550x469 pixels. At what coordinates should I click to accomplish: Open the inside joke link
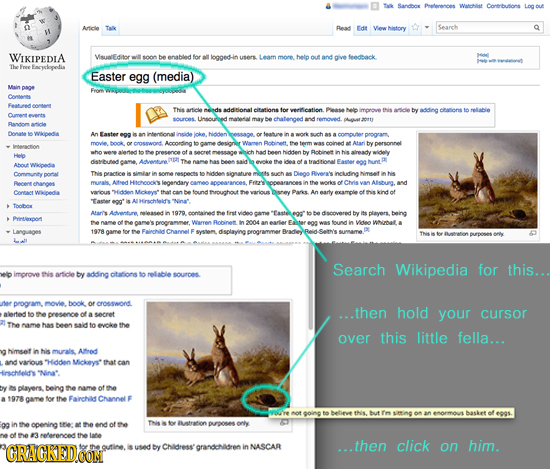click(x=191, y=134)
